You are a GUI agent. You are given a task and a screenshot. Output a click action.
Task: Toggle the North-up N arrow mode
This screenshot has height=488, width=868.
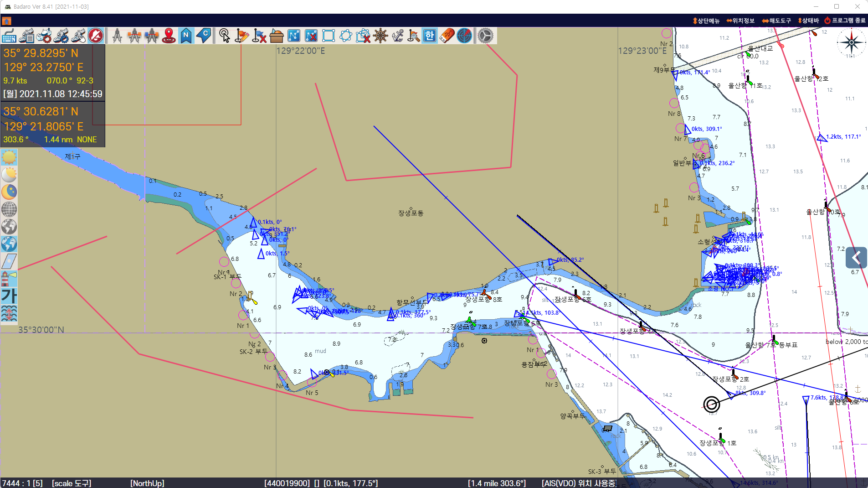point(186,36)
